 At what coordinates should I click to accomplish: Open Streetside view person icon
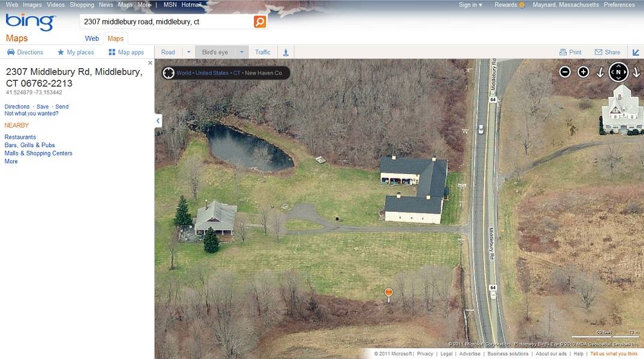[286, 52]
